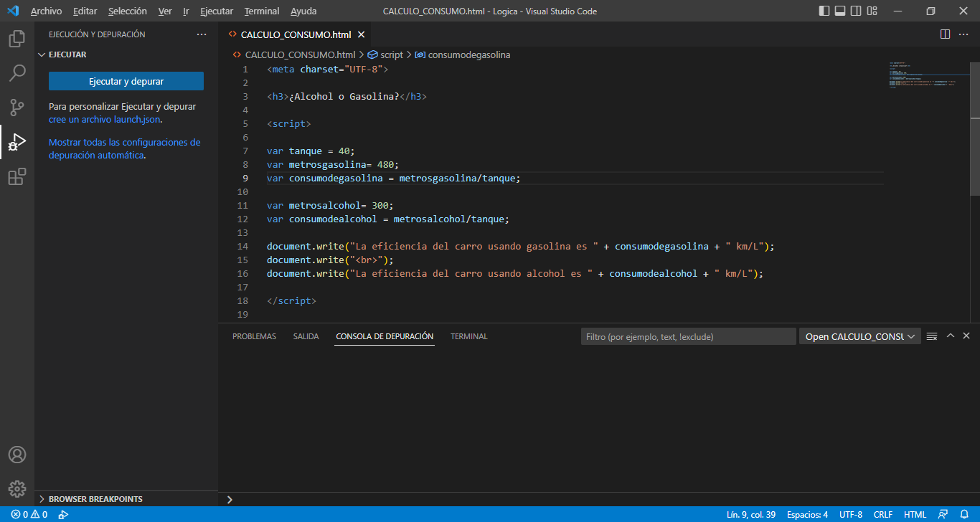This screenshot has height=522, width=980.
Task: Click the debug console prompt input
Action: (603, 499)
